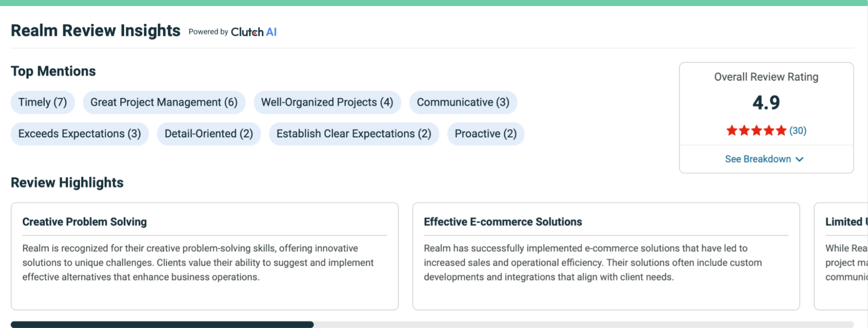This screenshot has height=328, width=868.
Task: Click the chevron beside See Breakdown
Action: 799,159
